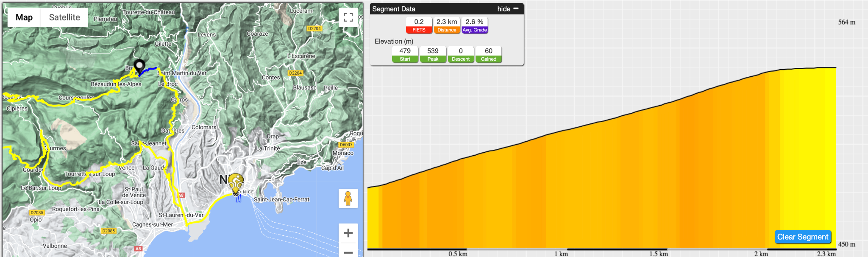Click the Cagnes-sur-Mer map label
868x257 pixels.
(x=153, y=224)
